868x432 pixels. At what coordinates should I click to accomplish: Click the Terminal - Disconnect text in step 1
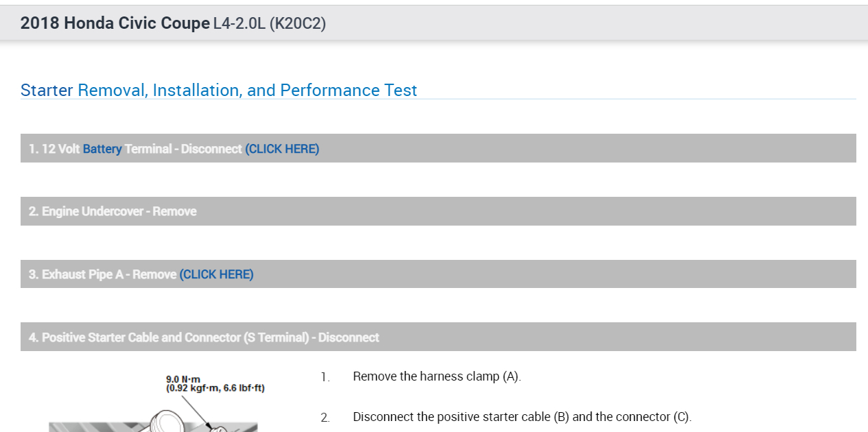pyautogui.click(x=183, y=149)
